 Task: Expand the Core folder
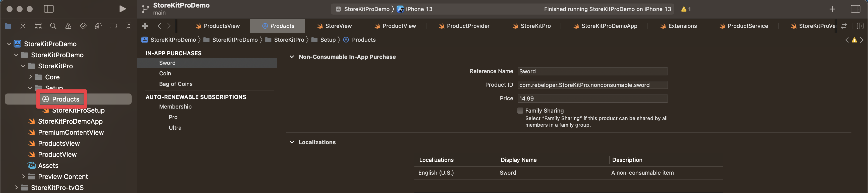pos(30,77)
